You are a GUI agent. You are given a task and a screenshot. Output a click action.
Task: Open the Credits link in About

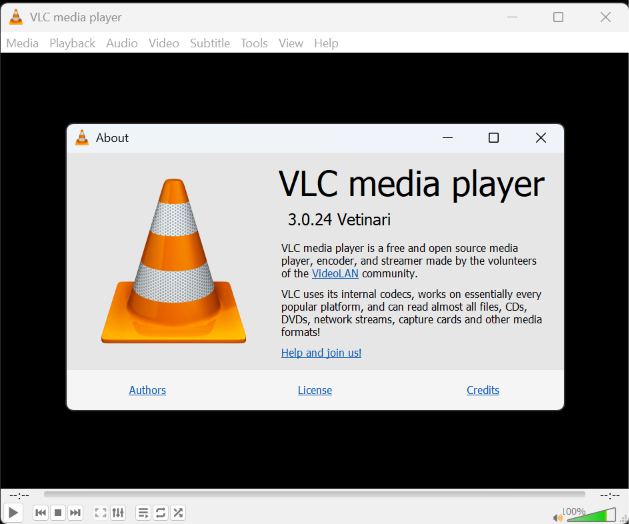[x=483, y=390]
